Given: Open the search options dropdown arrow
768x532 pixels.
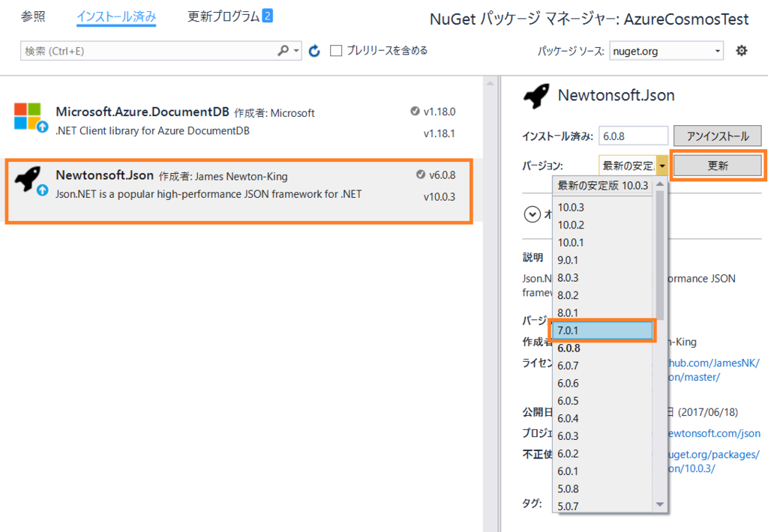Looking at the screenshot, I should pos(295,50).
